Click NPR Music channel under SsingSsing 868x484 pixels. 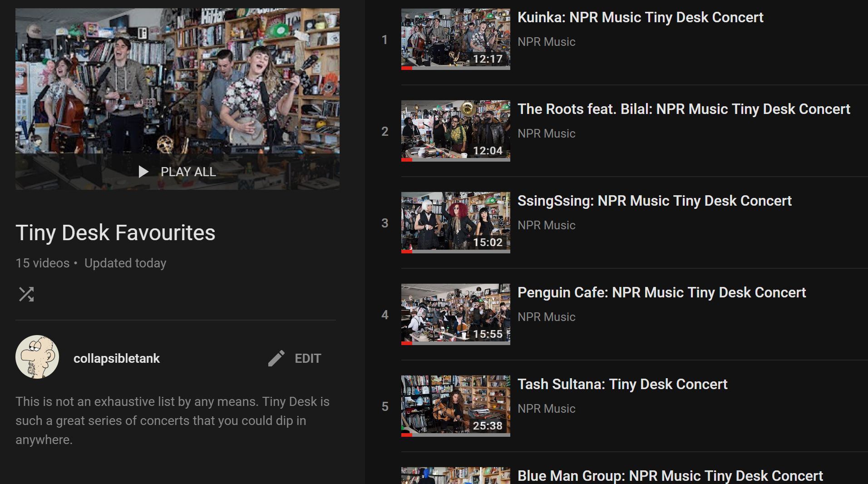click(546, 225)
